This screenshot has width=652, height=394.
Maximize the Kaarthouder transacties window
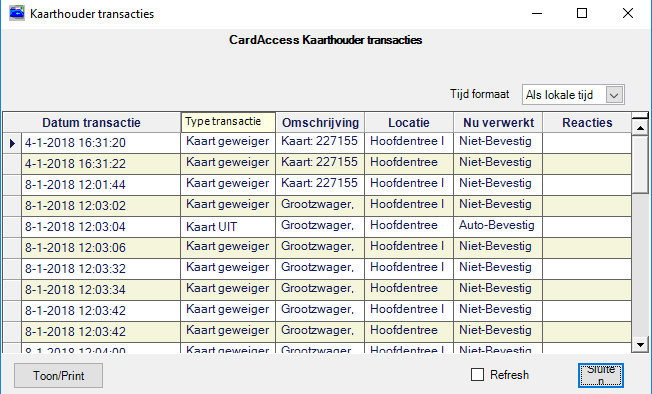pyautogui.click(x=582, y=13)
